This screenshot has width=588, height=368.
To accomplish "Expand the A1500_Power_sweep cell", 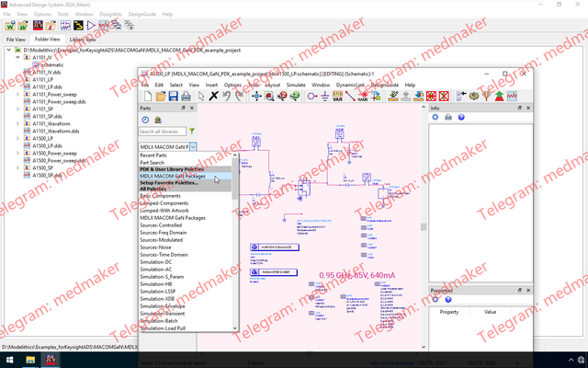I will point(17,154).
